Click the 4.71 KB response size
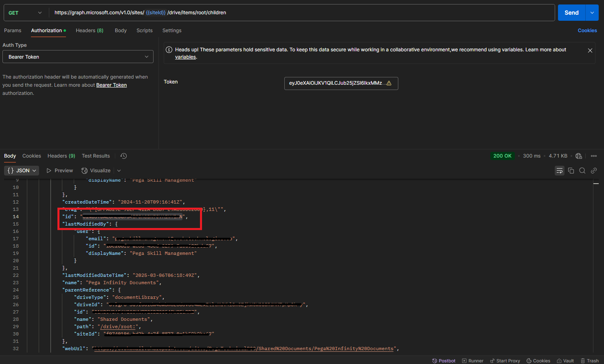 coord(558,156)
